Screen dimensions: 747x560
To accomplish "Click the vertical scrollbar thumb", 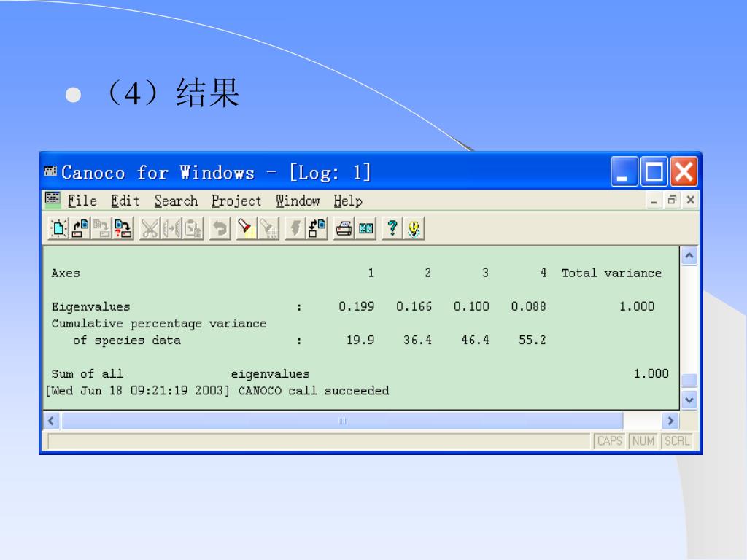I will pos(689,380).
